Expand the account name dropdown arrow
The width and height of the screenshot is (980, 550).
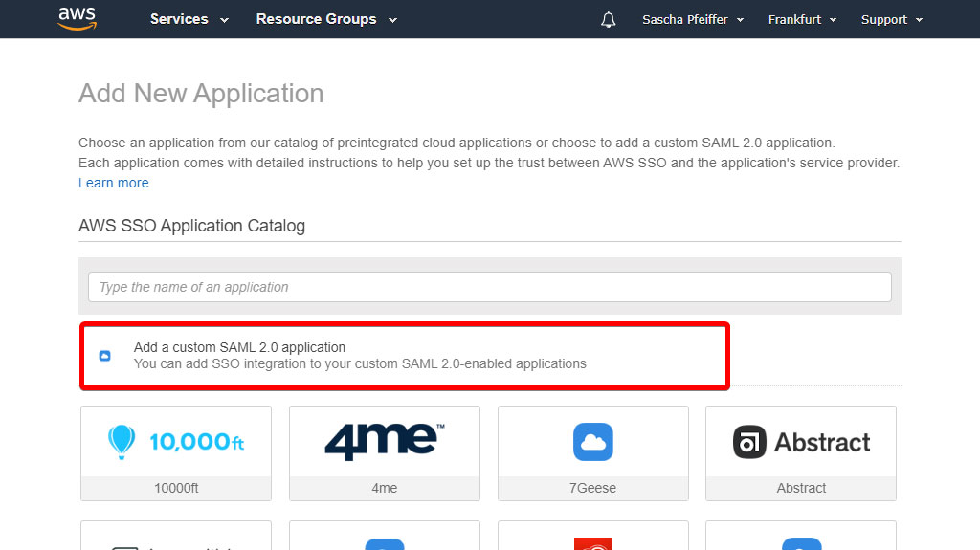[740, 20]
